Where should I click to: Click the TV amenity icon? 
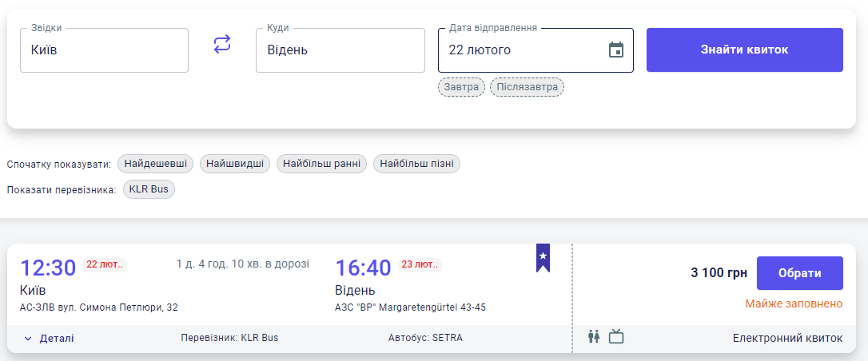click(616, 337)
